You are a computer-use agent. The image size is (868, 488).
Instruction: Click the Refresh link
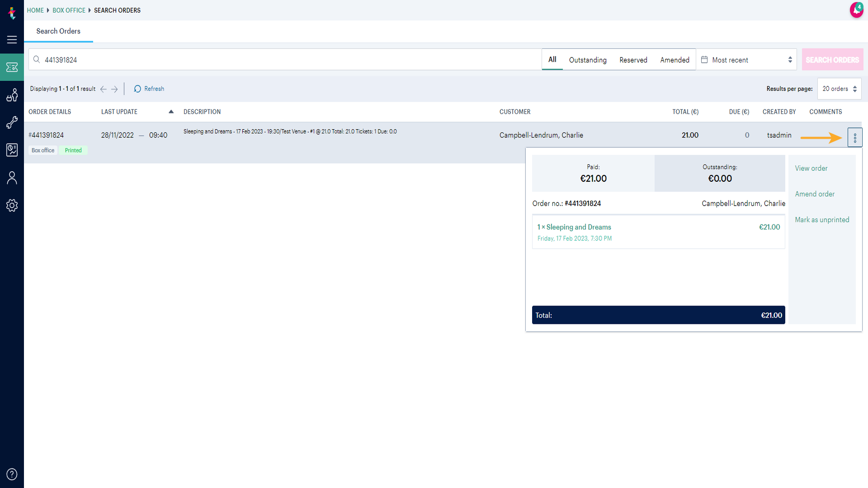tap(154, 89)
